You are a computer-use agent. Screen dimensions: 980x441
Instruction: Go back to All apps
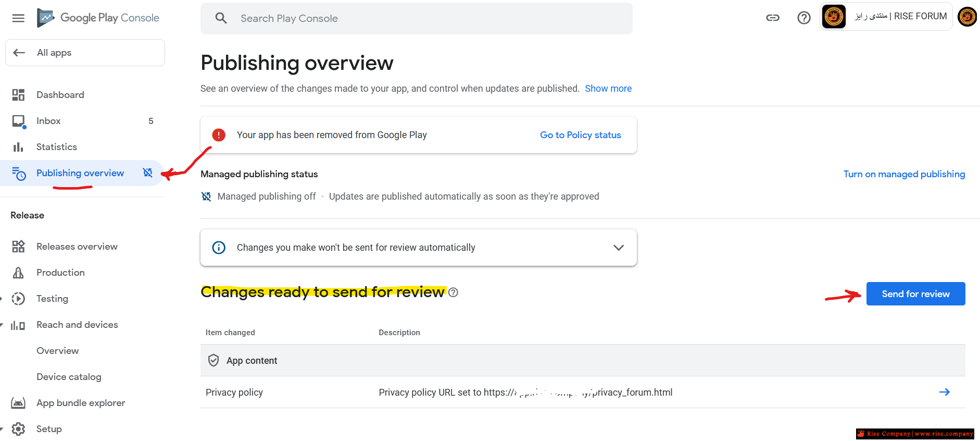click(x=85, y=53)
